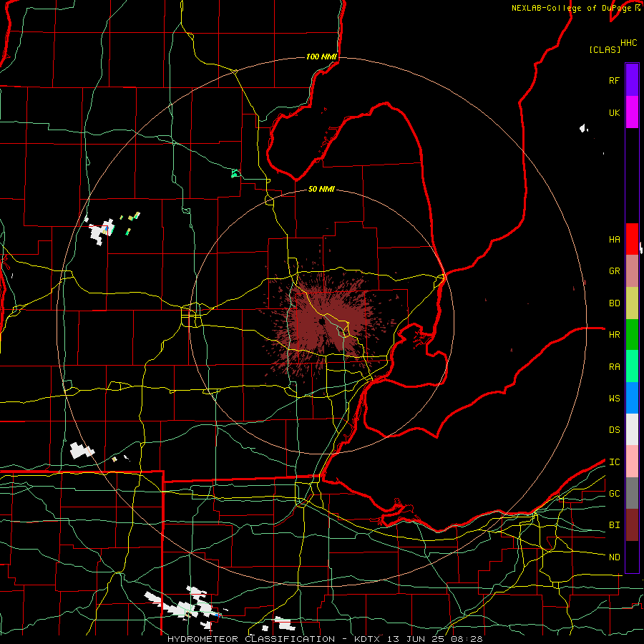Screen dimensions: 644x644
Task: Click the DS white legend swatch
Action: pos(632,429)
